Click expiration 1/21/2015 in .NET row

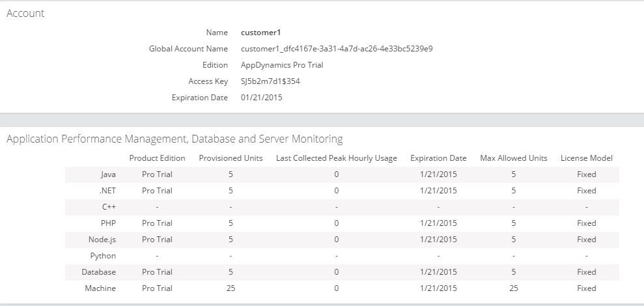pyautogui.click(x=438, y=191)
